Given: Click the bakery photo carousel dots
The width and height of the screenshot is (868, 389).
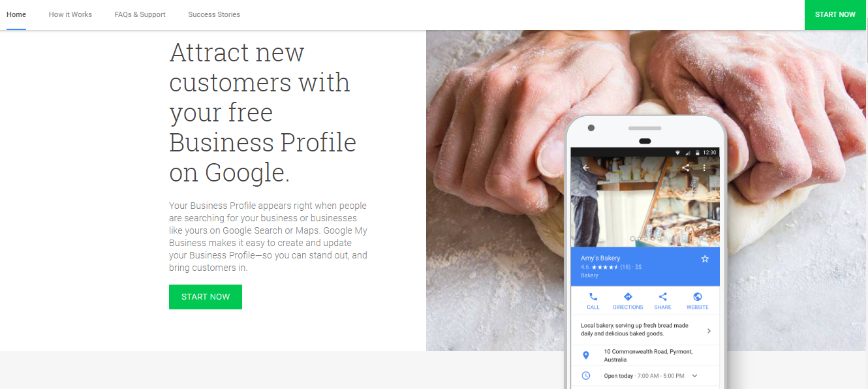Looking at the screenshot, I should click(x=645, y=239).
